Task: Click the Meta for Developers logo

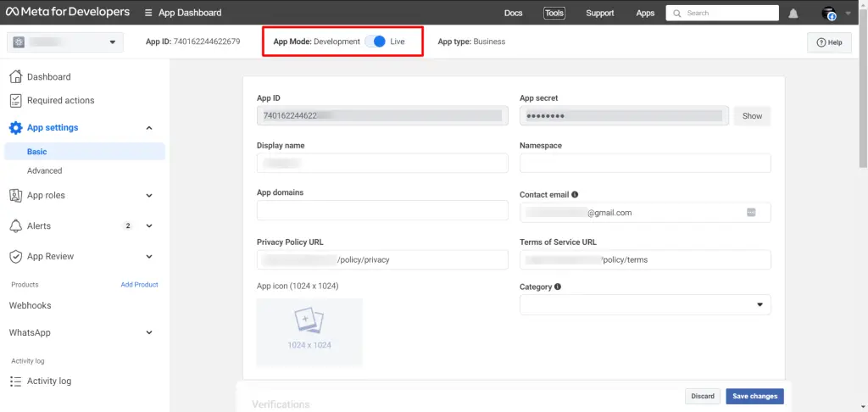Action: pos(68,12)
